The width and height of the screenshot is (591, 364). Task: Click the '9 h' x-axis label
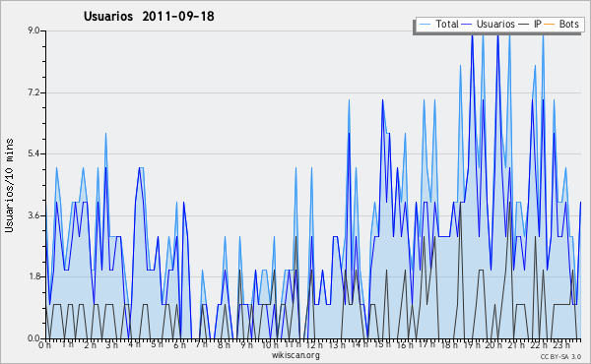[x=246, y=345]
